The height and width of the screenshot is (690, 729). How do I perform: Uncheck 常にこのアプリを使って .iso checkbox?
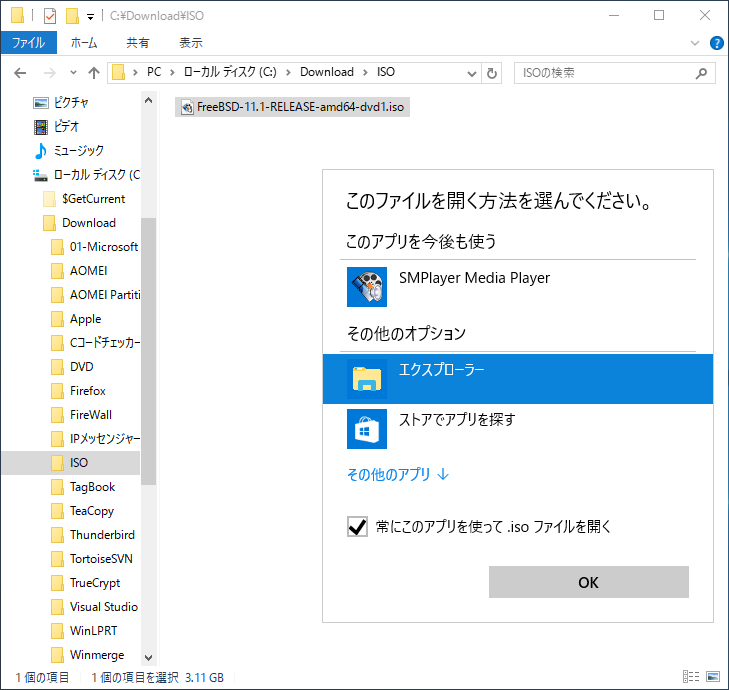pos(357,526)
